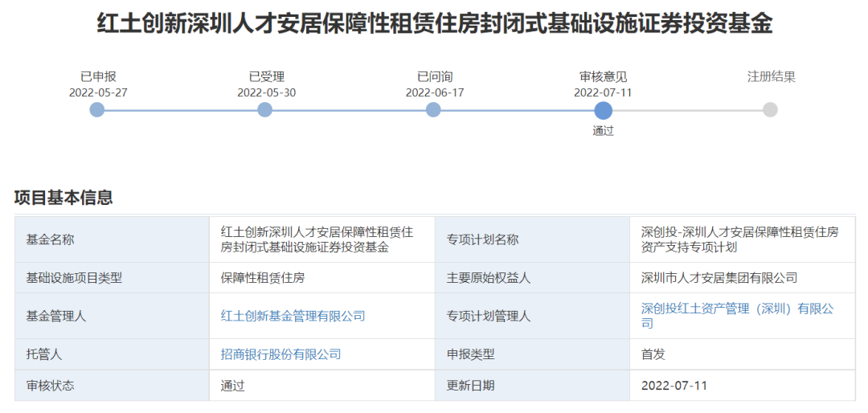
Task: Open the 深创投红土资产管理（深圳）有限公司 link
Action: (737, 316)
